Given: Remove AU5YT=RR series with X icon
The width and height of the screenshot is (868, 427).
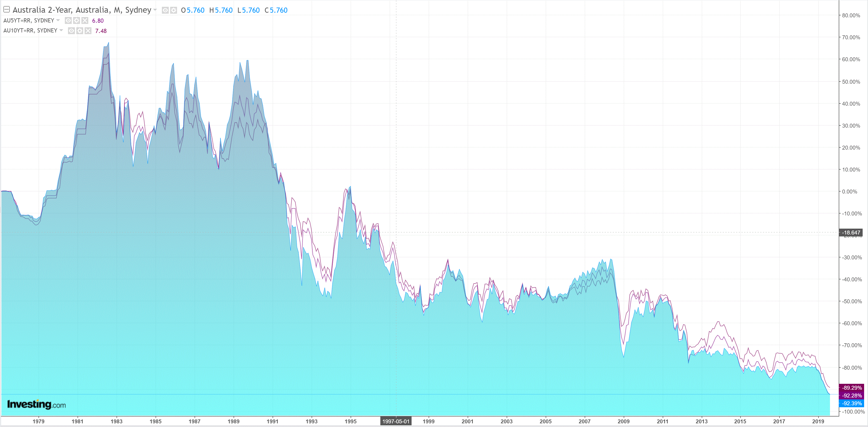Looking at the screenshot, I should pyautogui.click(x=85, y=20).
